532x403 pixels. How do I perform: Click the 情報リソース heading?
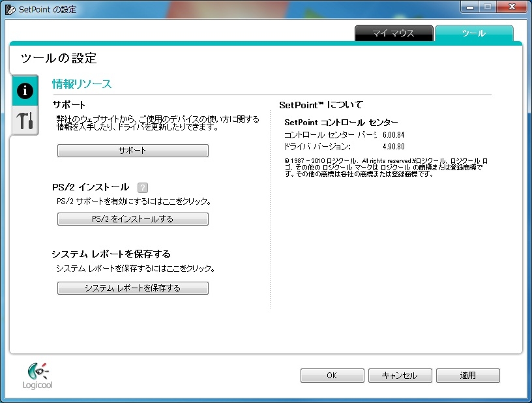[x=81, y=84]
